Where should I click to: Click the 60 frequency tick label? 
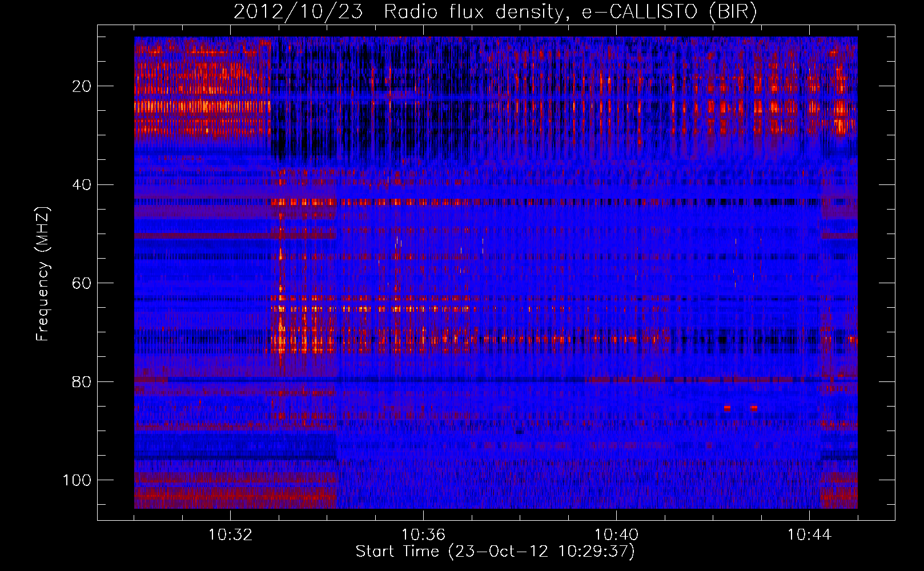82,283
